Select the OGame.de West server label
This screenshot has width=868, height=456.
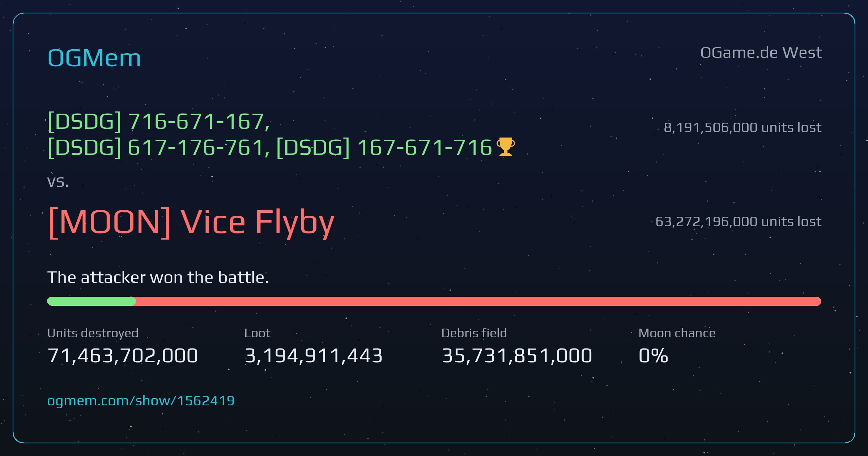click(761, 53)
